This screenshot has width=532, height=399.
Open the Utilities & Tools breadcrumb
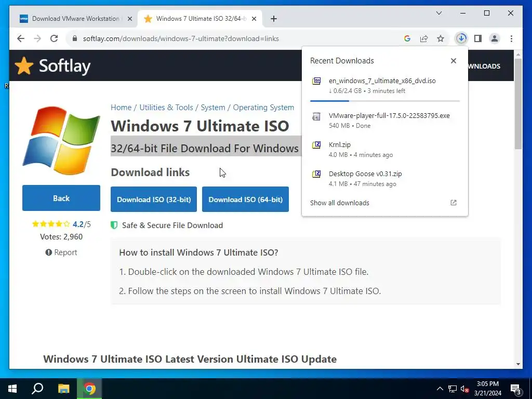click(x=166, y=108)
